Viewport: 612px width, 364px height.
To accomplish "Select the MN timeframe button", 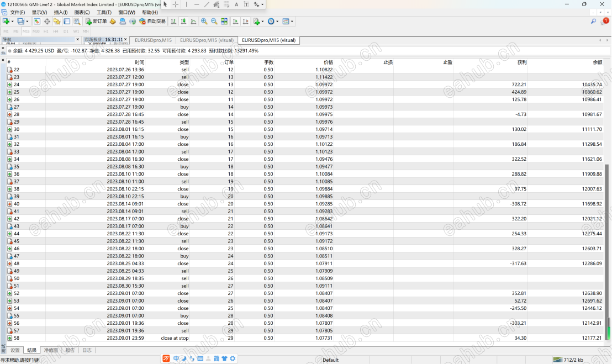I will (x=86, y=31).
